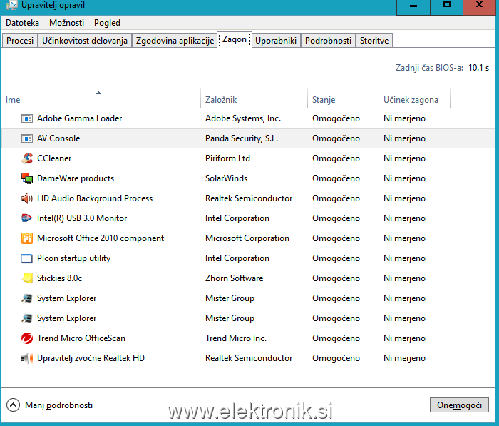This screenshot has height=426, width=499.
Task: Click the HD Audio Background Process speaker icon
Action: click(x=27, y=198)
